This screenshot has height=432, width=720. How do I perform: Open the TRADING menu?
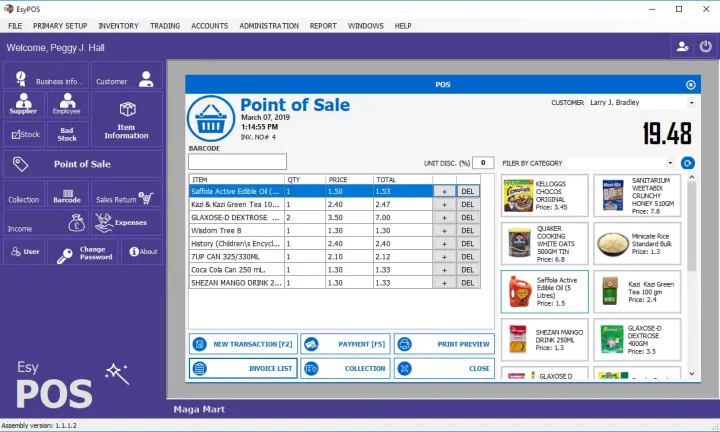coord(165,26)
